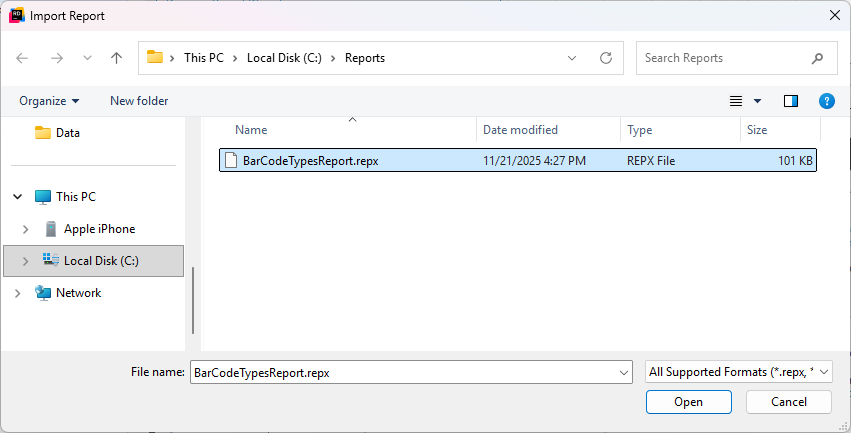Click This PC in address breadcrumb
The image size is (851, 433).
204,58
